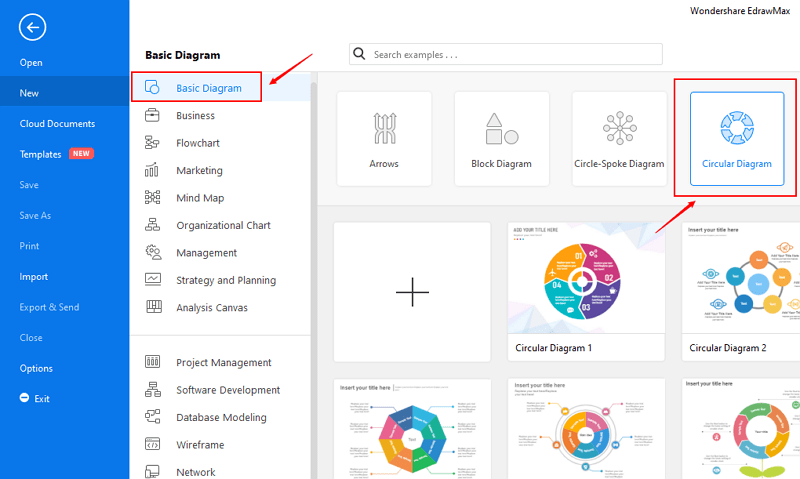Viewport: 800px width, 479px height.
Task: Click the Exit minus-circle icon
Action: pyautogui.click(x=24, y=397)
